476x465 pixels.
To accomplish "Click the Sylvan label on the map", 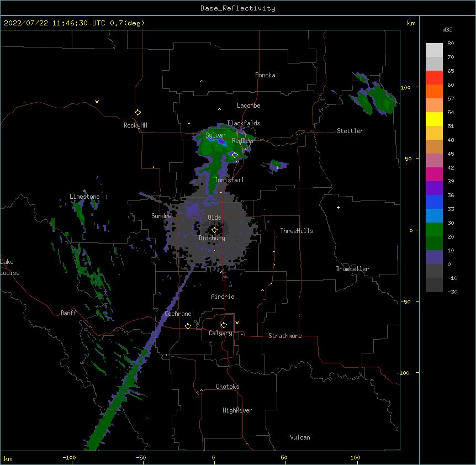I will [x=215, y=135].
